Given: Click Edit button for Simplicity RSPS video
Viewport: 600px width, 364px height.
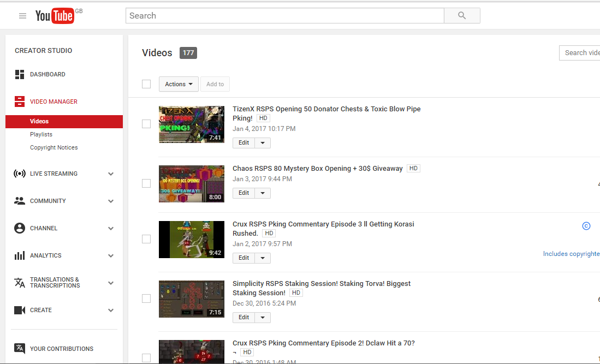Looking at the screenshot, I should [x=243, y=318].
